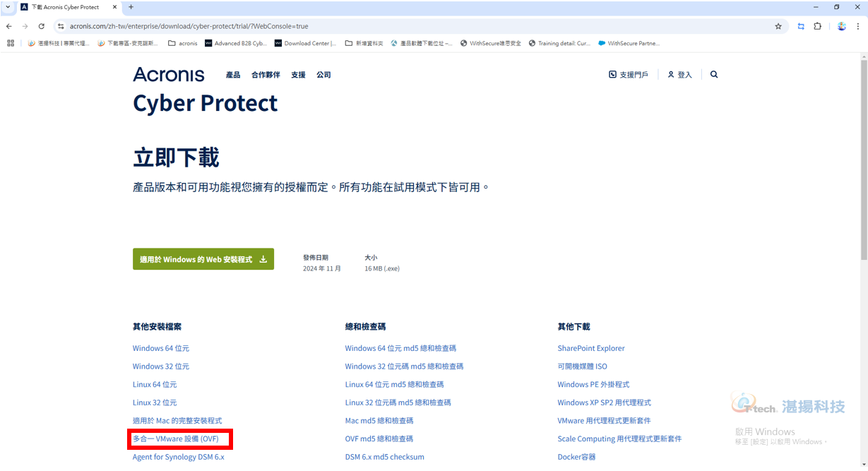Click the address bar URL

click(x=189, y=26)
